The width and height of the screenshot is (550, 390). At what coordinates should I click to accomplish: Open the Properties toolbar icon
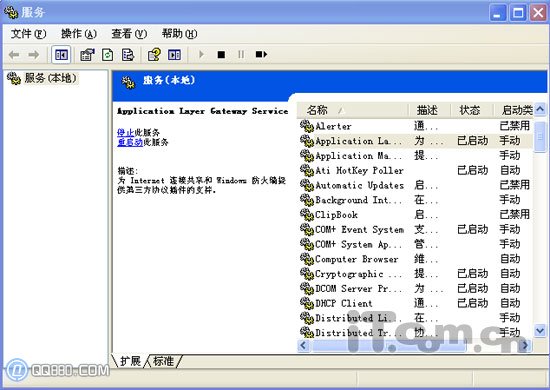[87, 55]
